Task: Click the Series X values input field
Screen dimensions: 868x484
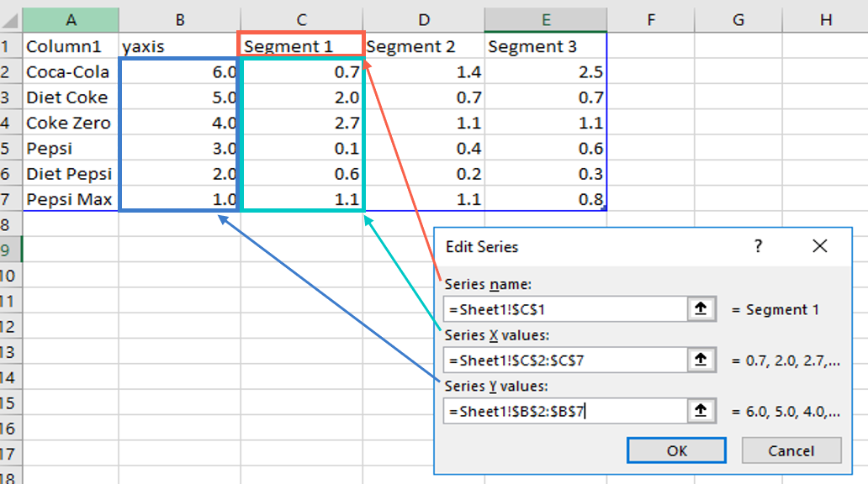Action: tap(565, 360)
